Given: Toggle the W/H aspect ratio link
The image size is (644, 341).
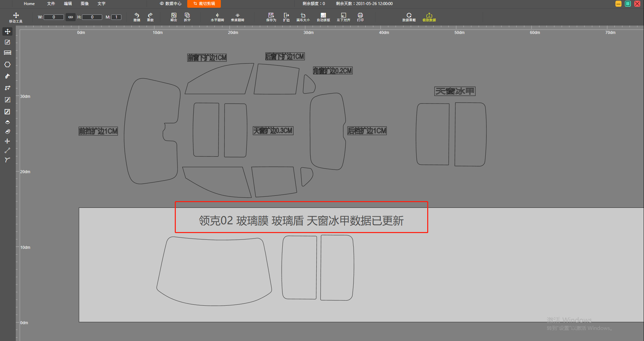Looking at the screenshot, I should coord(71,17).
